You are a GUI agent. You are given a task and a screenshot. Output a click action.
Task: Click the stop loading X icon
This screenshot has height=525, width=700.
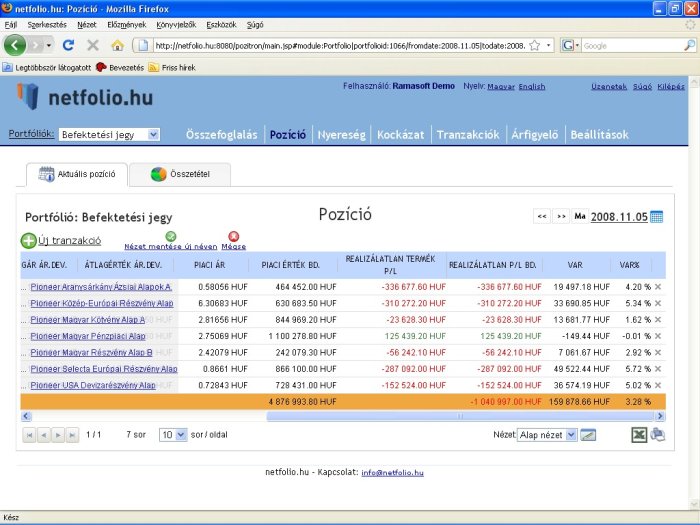click(x=93, y=45)
